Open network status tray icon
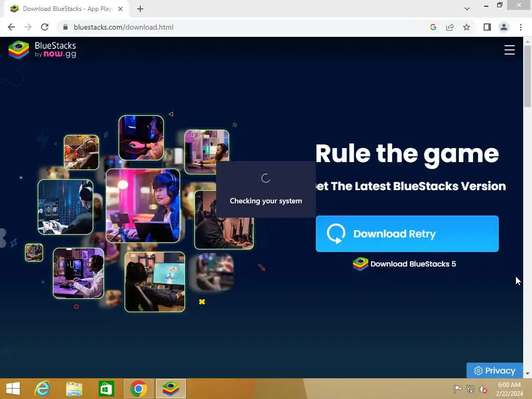The width and height of the screenshot is (532, 399). [471, 389]
